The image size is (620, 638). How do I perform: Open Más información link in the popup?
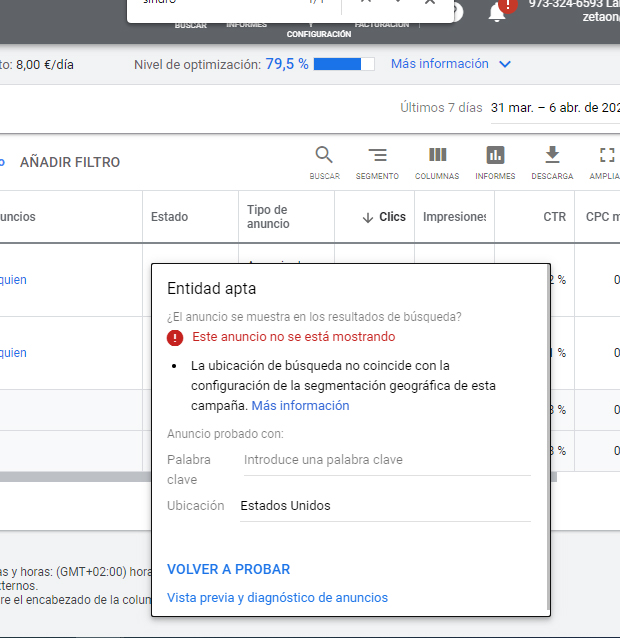point(300,406)
